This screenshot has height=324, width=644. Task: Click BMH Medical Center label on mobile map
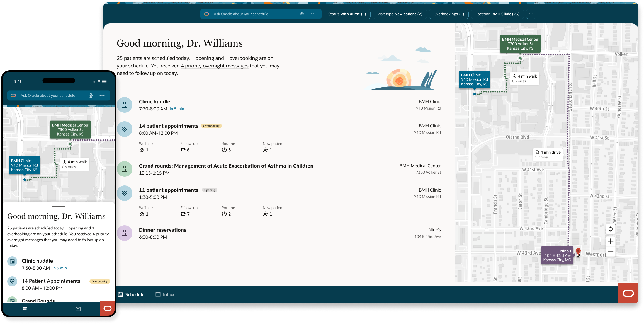(70, 130)
